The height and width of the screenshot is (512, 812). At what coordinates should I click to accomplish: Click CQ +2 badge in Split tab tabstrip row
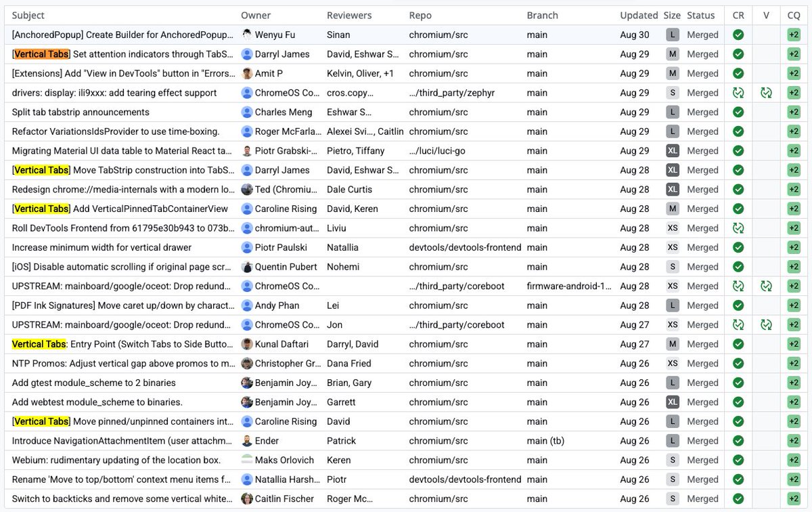pos(794,112)
